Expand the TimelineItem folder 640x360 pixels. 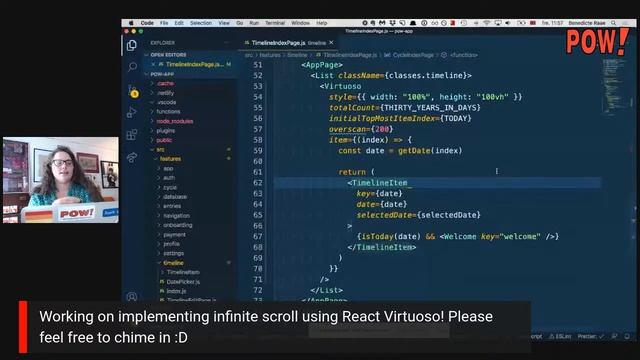183,272
